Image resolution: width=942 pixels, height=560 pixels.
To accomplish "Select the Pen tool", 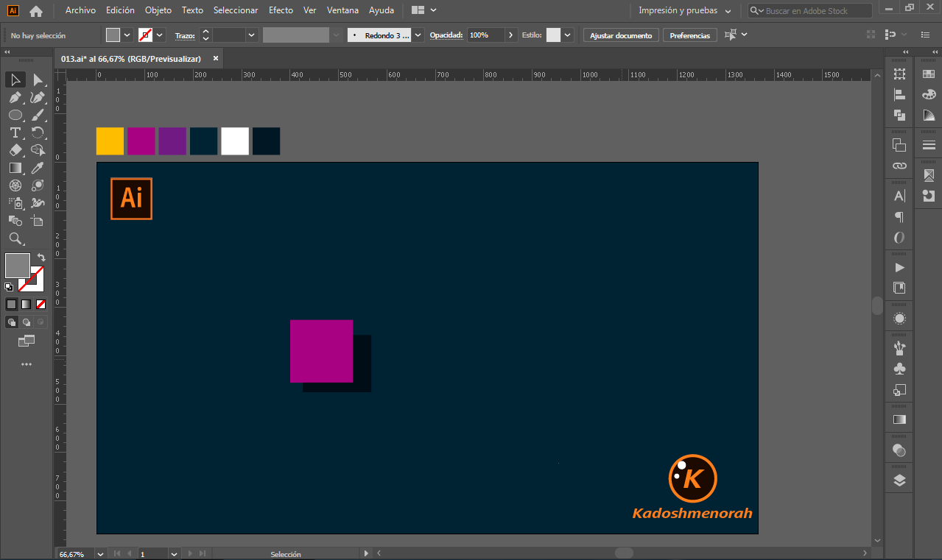I will [15, 97].
